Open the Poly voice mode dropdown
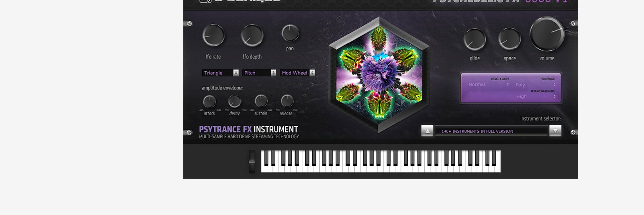 coord(536,85)
